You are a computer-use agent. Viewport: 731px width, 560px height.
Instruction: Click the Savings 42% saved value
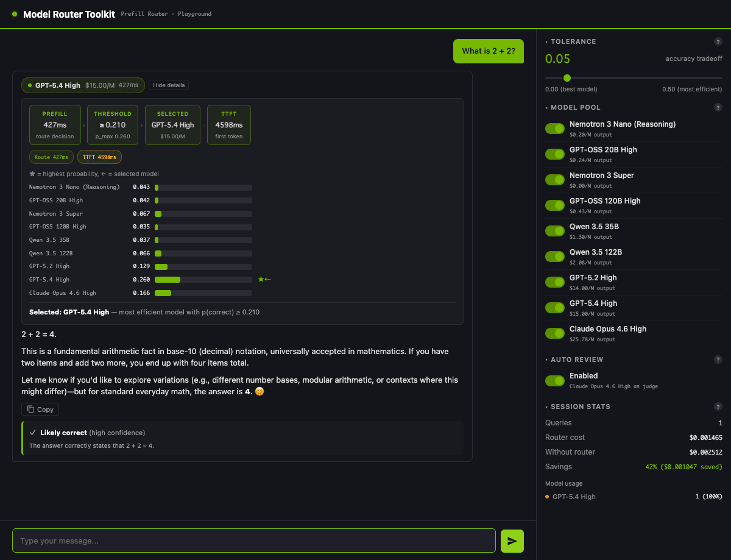pyautogui.click(x=683, y=467)
